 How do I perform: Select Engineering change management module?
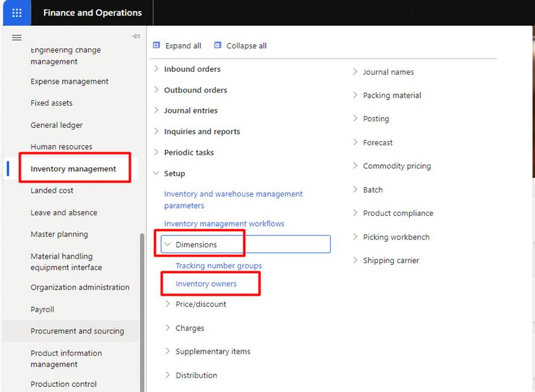point(65,55)
